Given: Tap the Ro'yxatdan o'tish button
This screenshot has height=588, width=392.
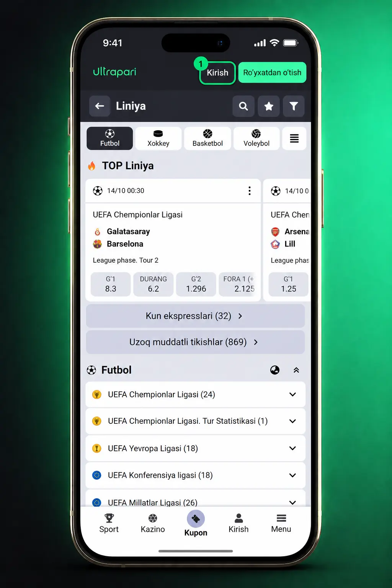Looking at the screenshot, I should pyautogui.click(x=272, y=73).
